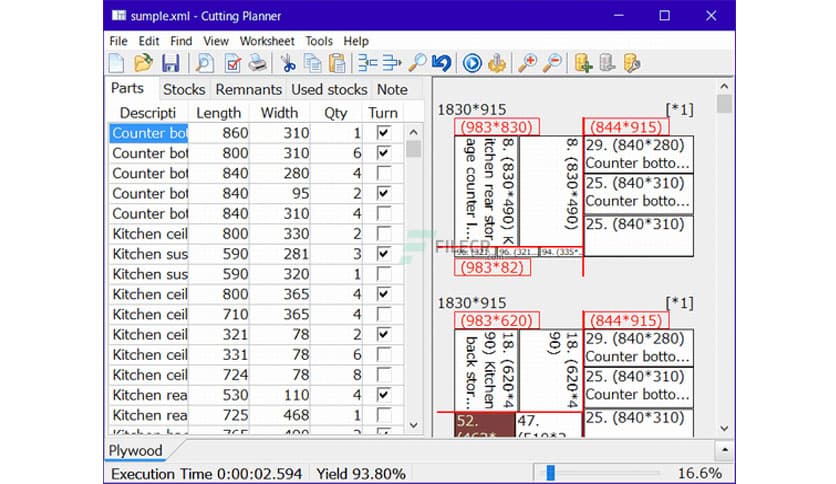Viewport: 836px width, 484px height.
Task: Uncheck Turn for the 800 x 310 row
Action: click(x=383, y=153)
